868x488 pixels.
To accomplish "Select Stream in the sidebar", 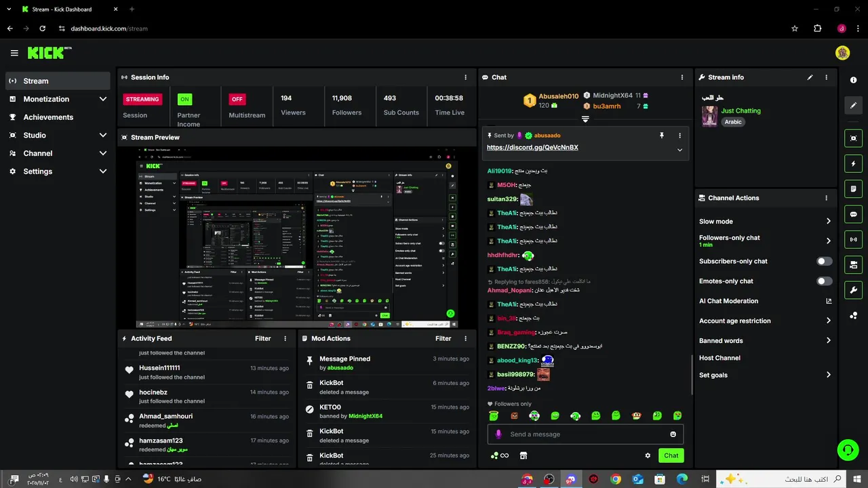I will [58, 81].
